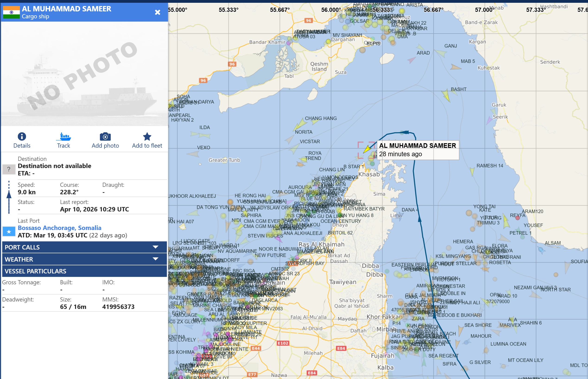Open Bossaso Anchorage, Somalia port link
The image size is (588, 379).
point(60,228)
